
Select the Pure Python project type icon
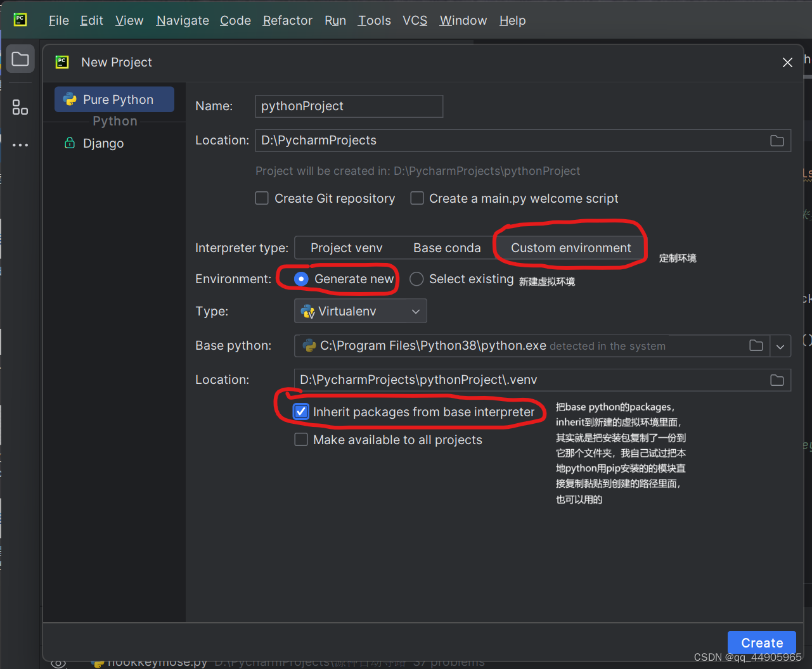[x=70, y=99]
